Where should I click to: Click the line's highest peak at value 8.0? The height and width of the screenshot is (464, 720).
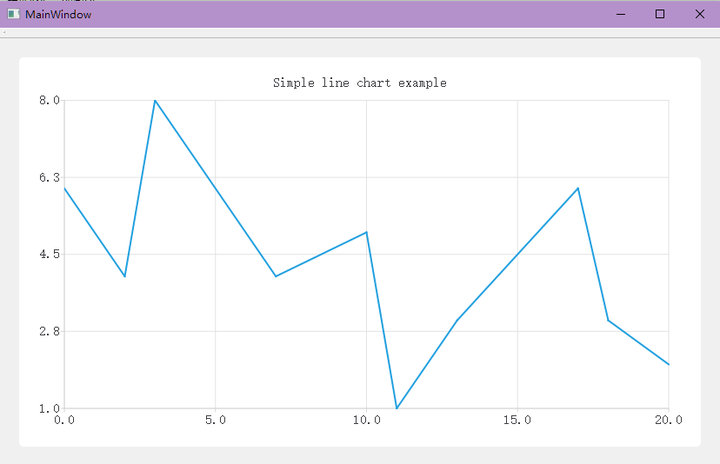pyautogui.click(x=155, y=101)
